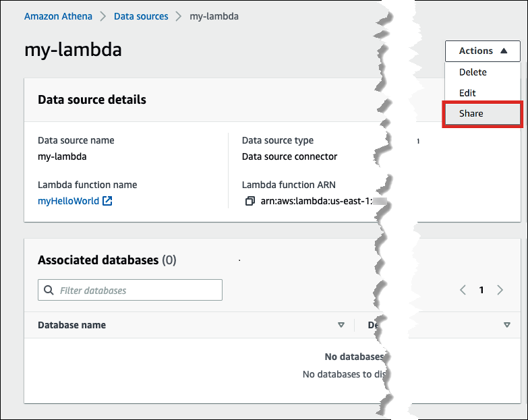Go to previous page of databases
This screenshot has width=528, height=420.
coord(463,290)
